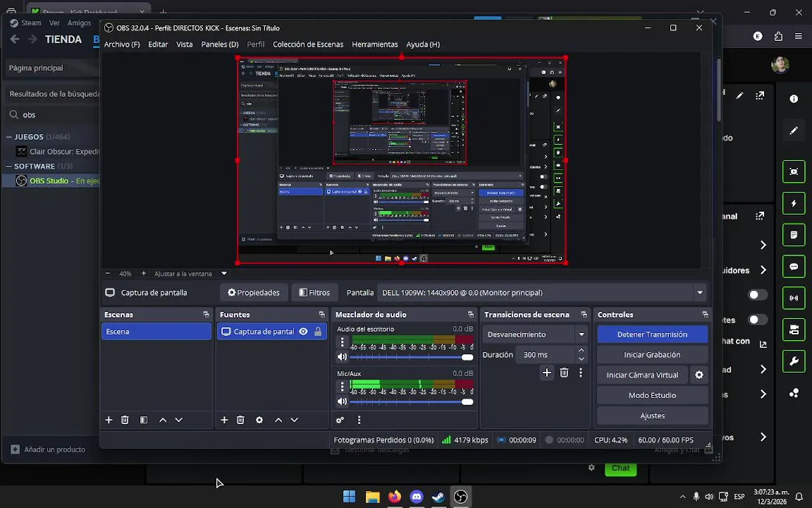Show hidden system tray icons
Image resolution: width=812 pixels, height=508 pixels.
tap(682, 497)
